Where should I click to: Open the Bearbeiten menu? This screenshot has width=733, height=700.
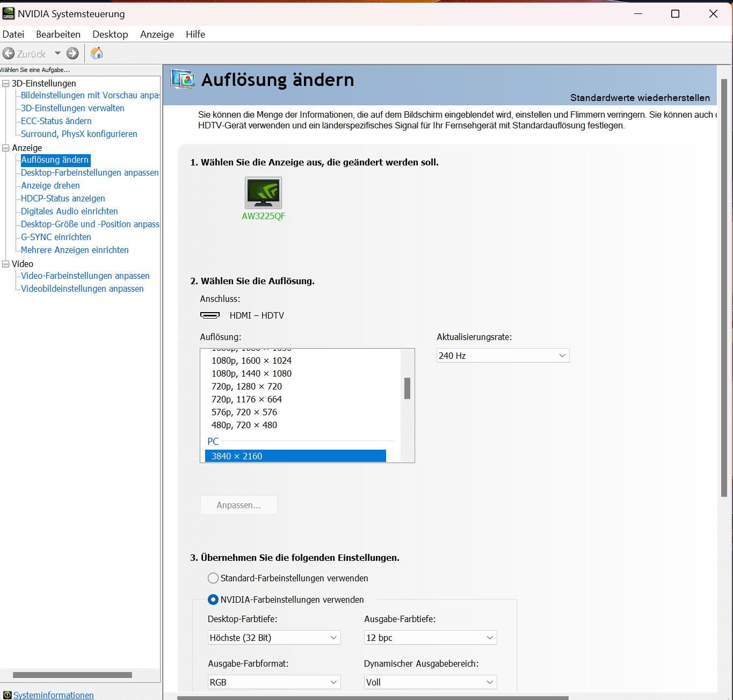[x=58, y=34]
